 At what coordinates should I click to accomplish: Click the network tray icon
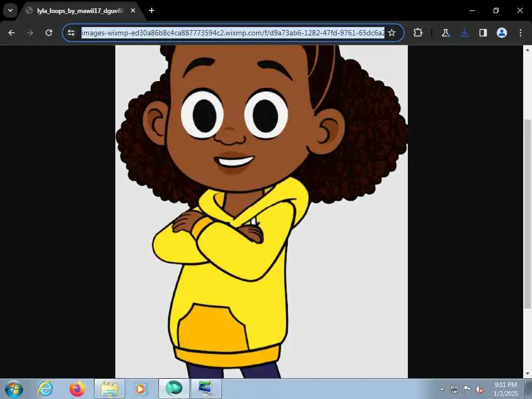454,390
